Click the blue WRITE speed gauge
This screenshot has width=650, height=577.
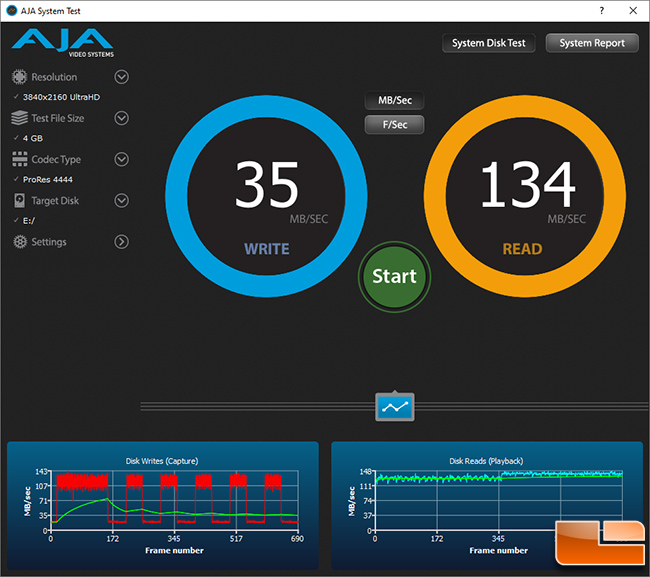pos(266,196)
